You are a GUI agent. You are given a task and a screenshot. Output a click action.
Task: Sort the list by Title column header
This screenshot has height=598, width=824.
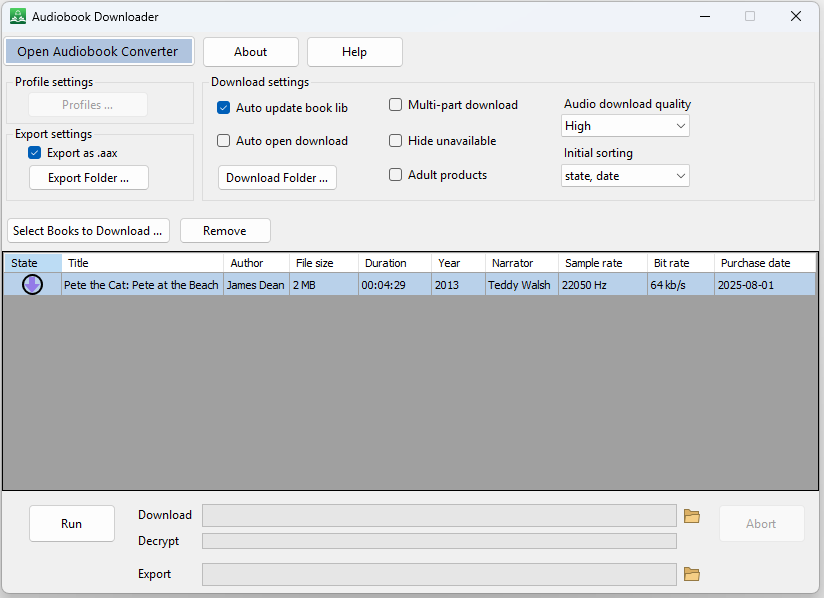coord(142,263)
